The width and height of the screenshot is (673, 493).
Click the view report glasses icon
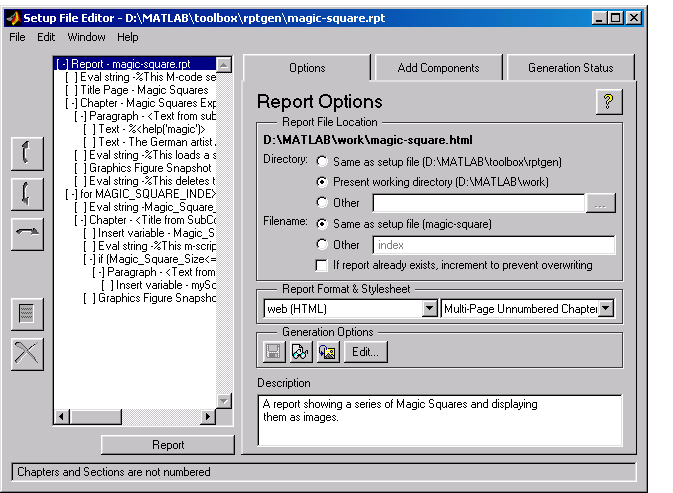[300, 352]
